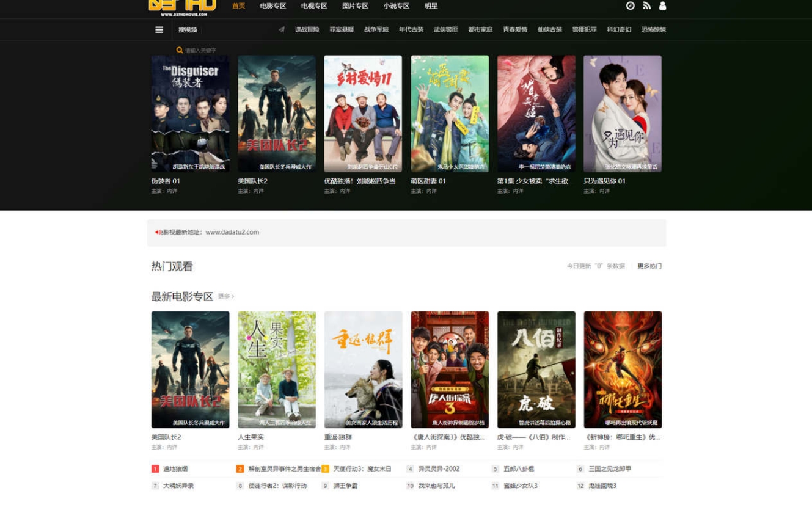The width and height of the screenshot is (812, 510).
Task: Open ranked item 6 三国之见龙卸甲
Action: click(610, 469)
